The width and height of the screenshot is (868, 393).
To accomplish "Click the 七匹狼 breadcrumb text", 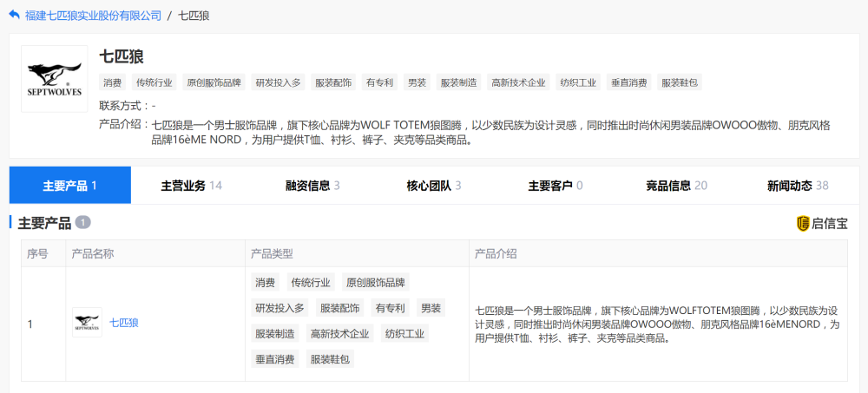I will point(194,16).
